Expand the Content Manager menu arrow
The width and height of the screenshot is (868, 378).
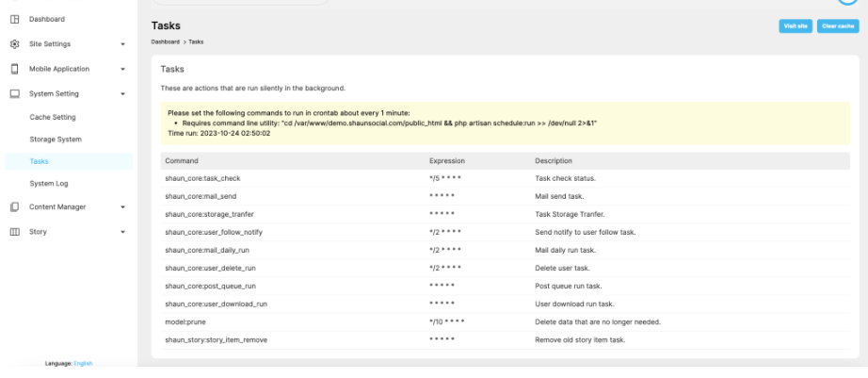coord(122,206)
